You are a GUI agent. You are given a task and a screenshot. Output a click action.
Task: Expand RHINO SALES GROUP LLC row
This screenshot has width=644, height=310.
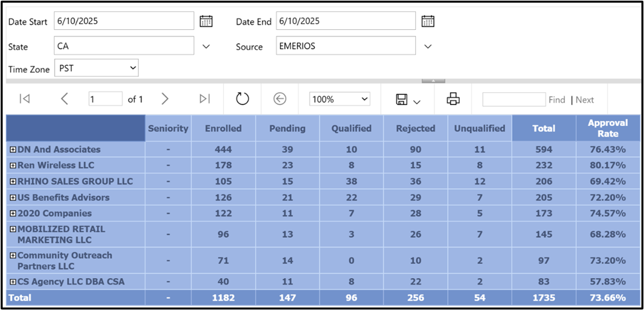(x=13, y=181)
